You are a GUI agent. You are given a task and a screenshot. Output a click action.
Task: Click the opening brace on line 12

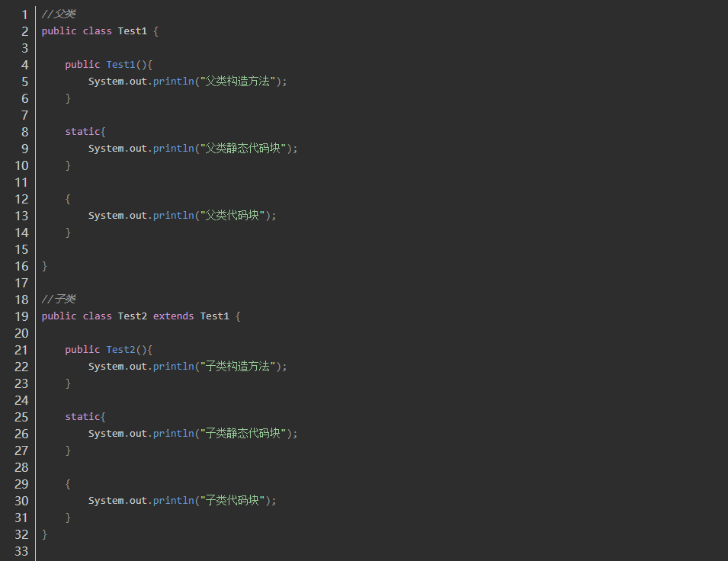[x=68, y=199]
